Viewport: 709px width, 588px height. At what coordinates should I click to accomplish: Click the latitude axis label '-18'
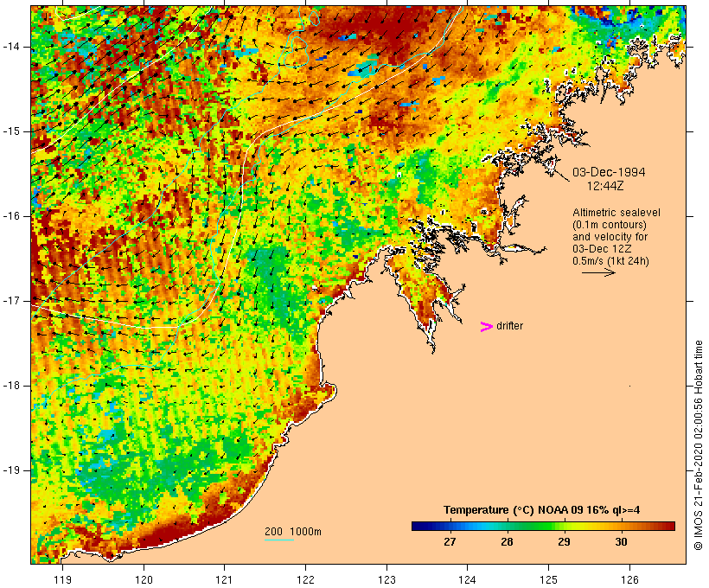click(x=11, y=386)
